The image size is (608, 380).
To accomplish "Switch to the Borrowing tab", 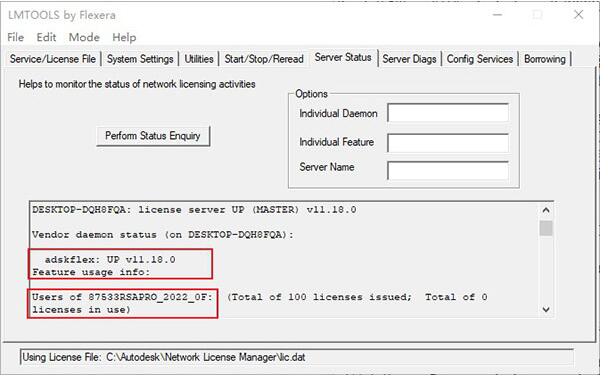I will [x=544, y=59].
